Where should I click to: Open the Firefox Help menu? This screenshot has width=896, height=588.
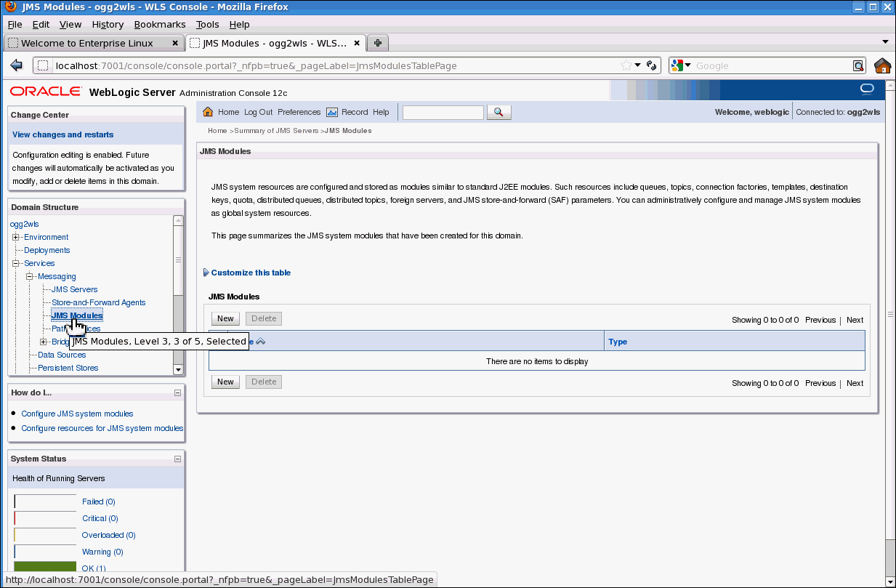click(x=239, y=24)
